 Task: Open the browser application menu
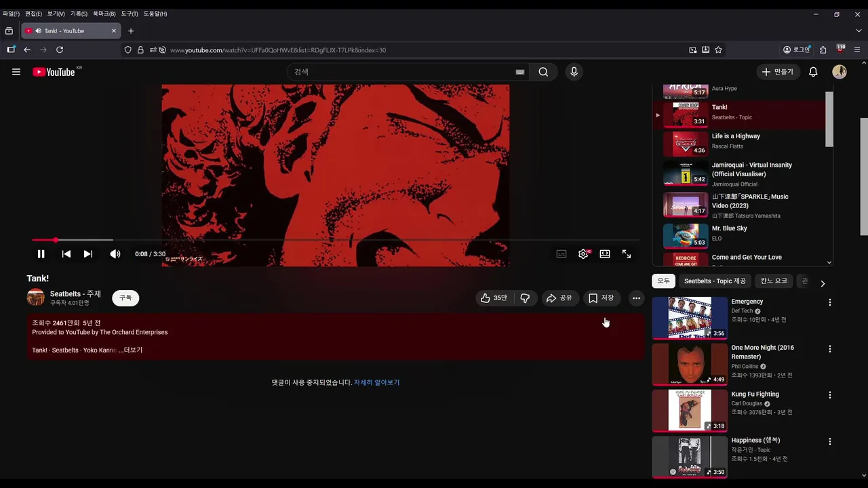(x=856, y=50)
